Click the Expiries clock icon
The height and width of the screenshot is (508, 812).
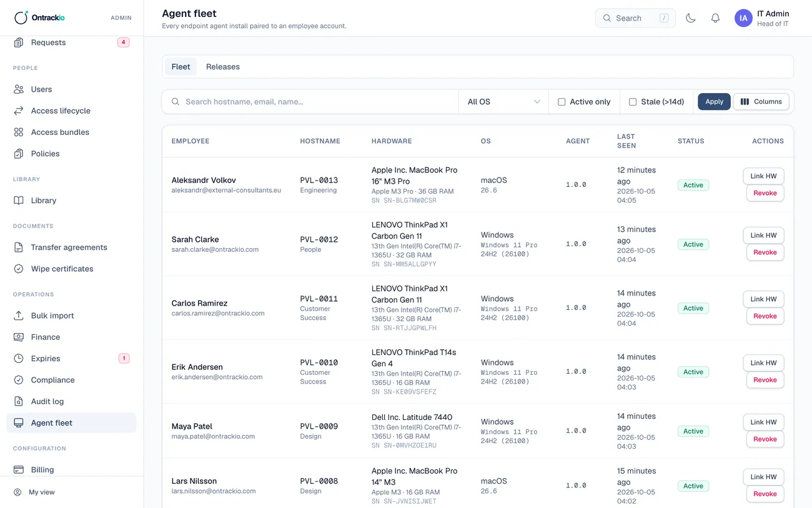[19, 359]
